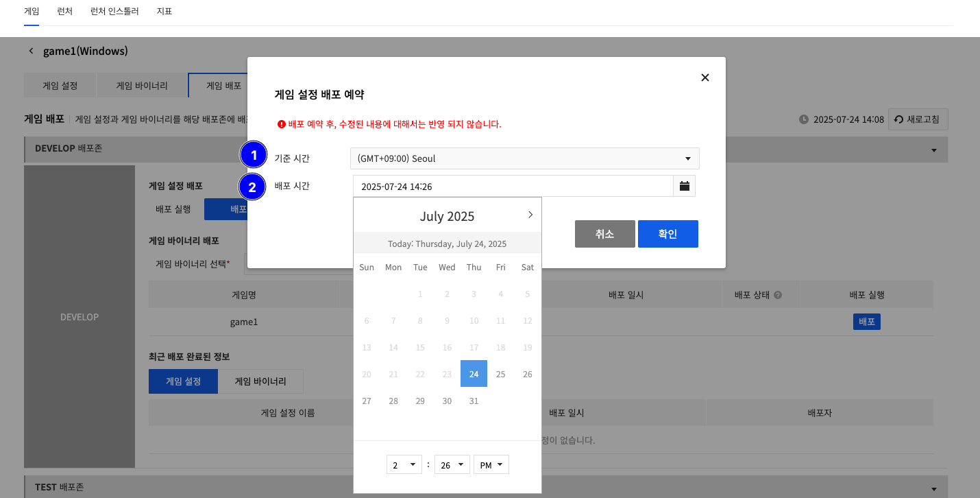Click the 배포 시간 date input field

(x=513, y=187)
